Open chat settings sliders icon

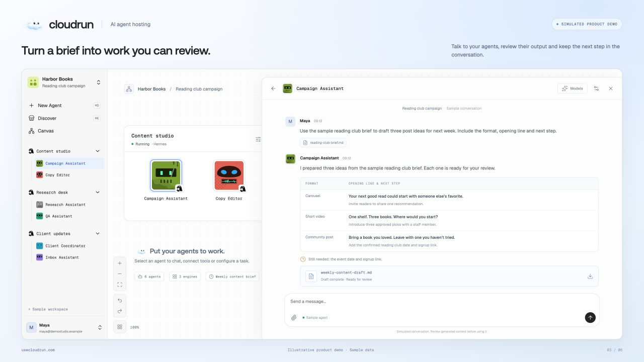point(596,88)
